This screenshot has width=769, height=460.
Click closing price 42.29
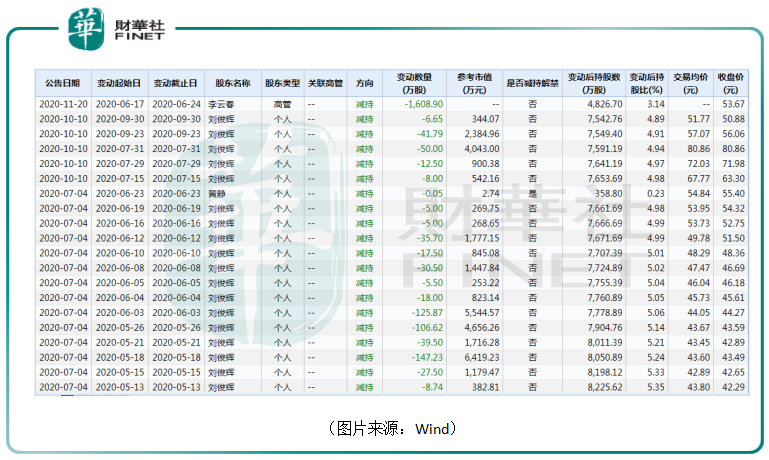point(733,387)
